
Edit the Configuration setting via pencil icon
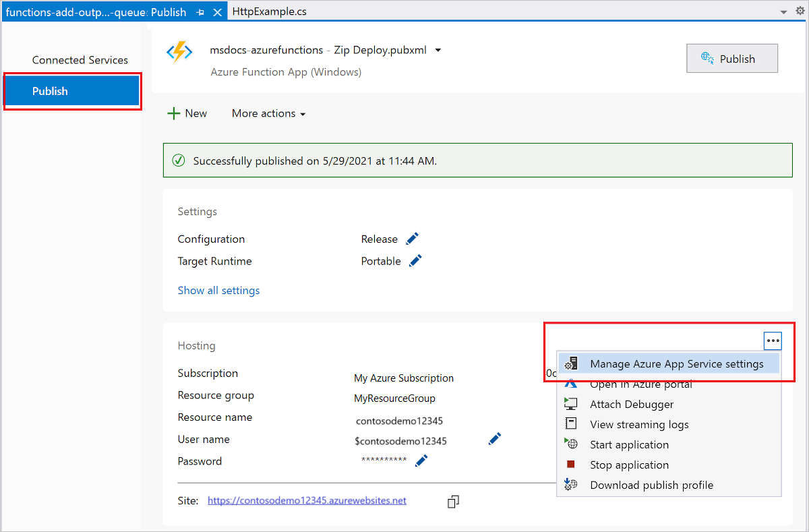[412, 238]
